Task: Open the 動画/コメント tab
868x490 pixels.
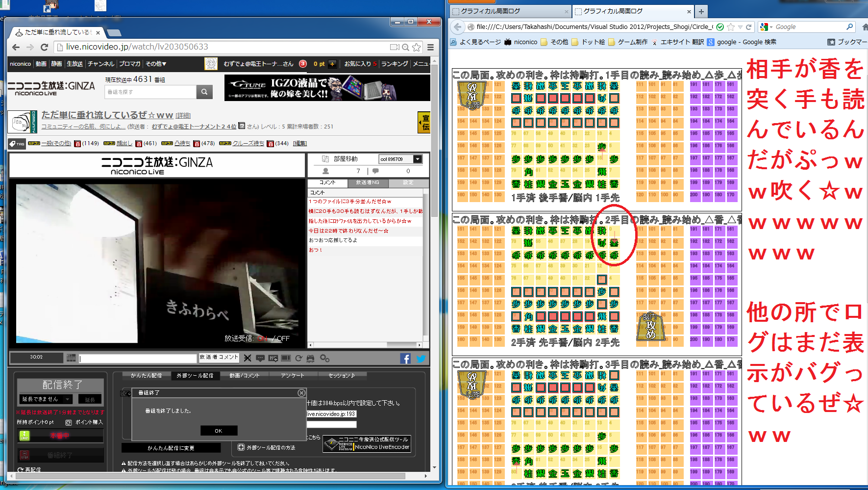Action: [244, 376]
